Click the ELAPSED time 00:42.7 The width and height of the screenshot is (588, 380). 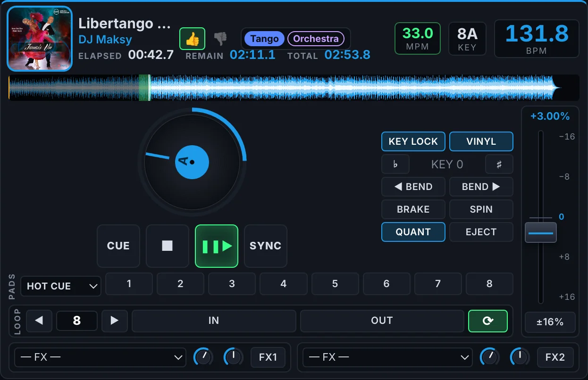(x=151, y=55)
